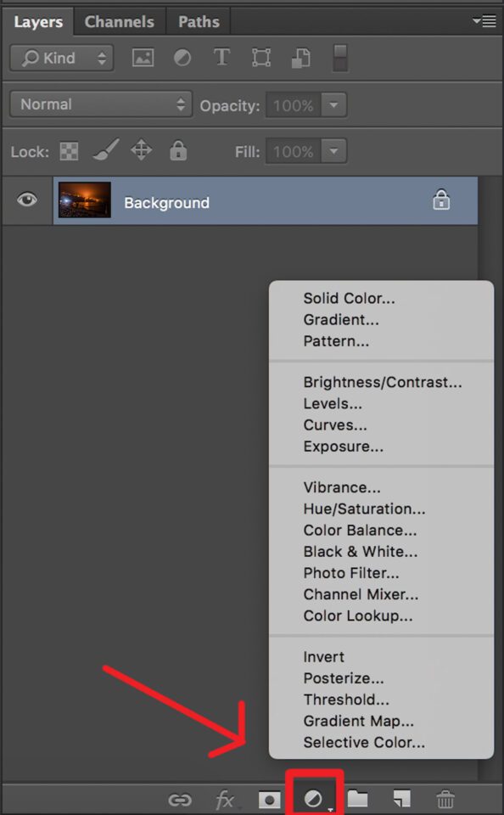This screenshot has height=815, width=504.
Task: Expand the Opacity dropdown arrow
Action: point(334,105)
